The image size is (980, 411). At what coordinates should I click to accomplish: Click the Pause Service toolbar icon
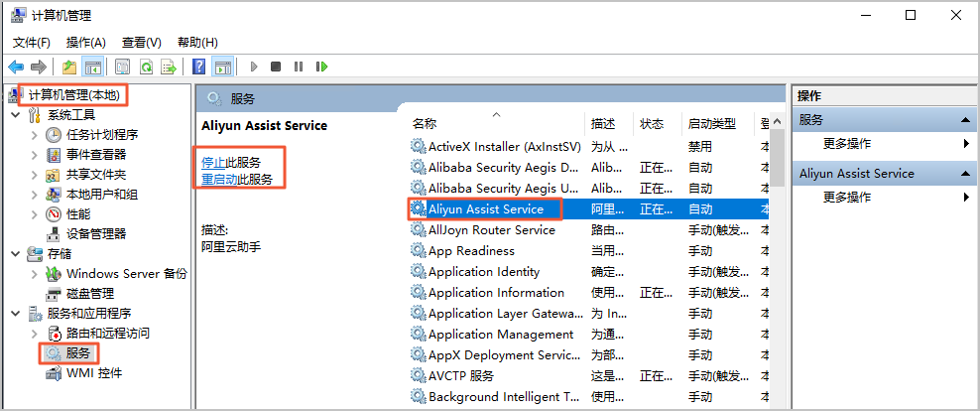299,67
